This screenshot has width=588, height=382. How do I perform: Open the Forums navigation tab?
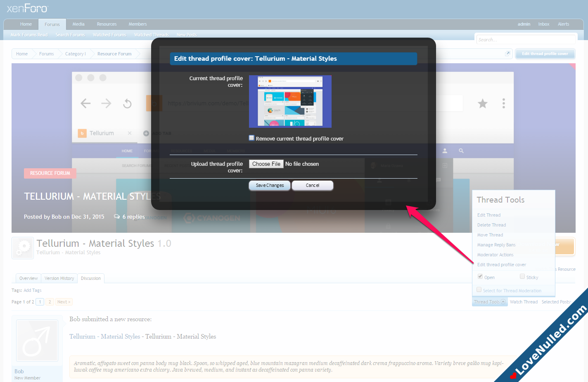point(52,24)
